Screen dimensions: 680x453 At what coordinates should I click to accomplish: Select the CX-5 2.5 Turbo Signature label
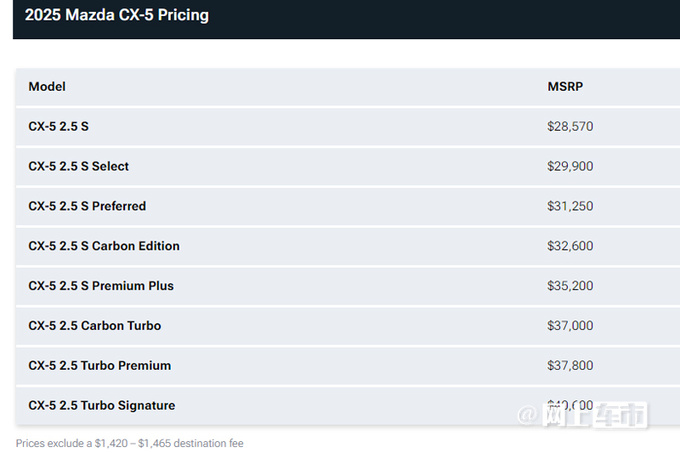point(102,406)
